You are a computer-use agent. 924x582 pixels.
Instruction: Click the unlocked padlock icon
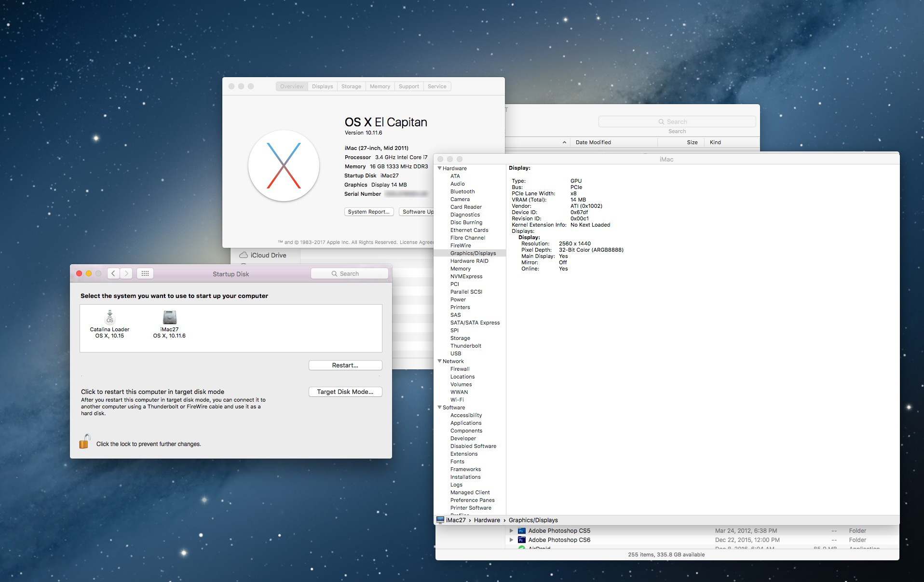pos(85,442)
